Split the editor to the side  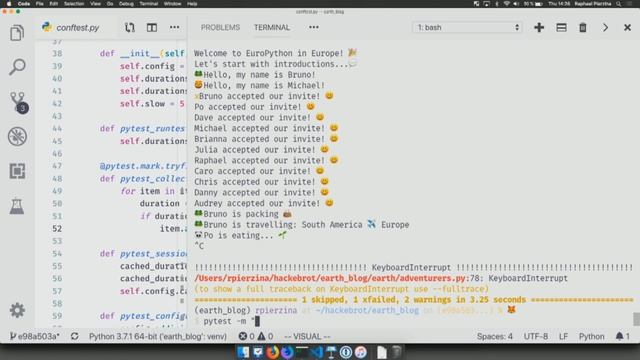(x=152, y=27)
